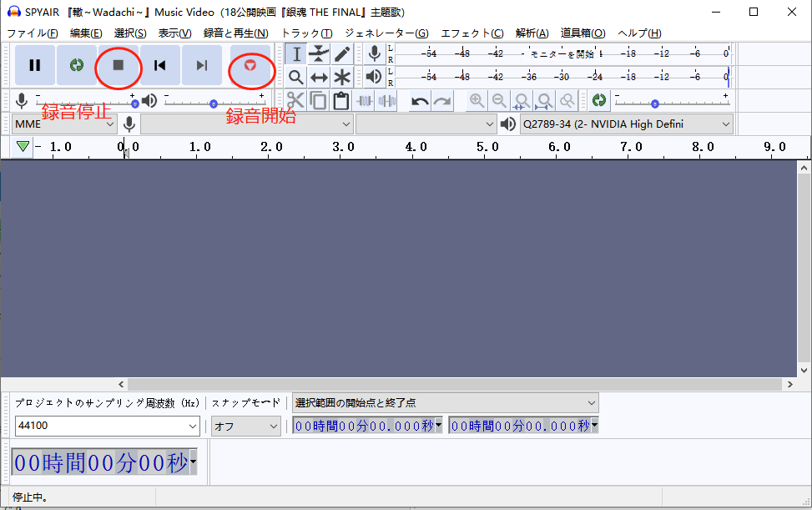
Task: Open the 録音と再生(N) menu
Action: tap(236, 33)
